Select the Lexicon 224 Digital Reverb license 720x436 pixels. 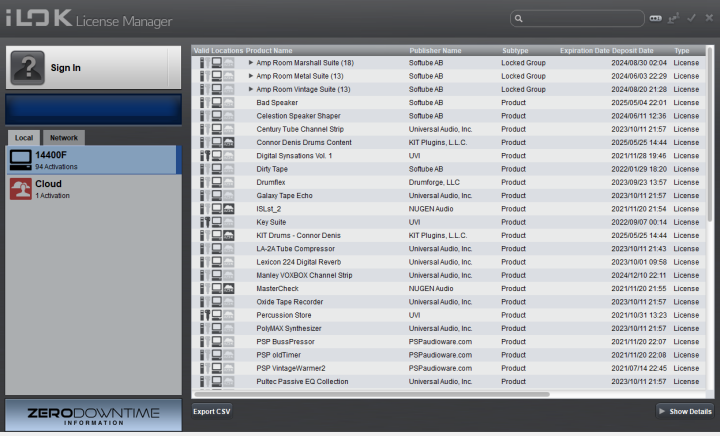(449, 262)
